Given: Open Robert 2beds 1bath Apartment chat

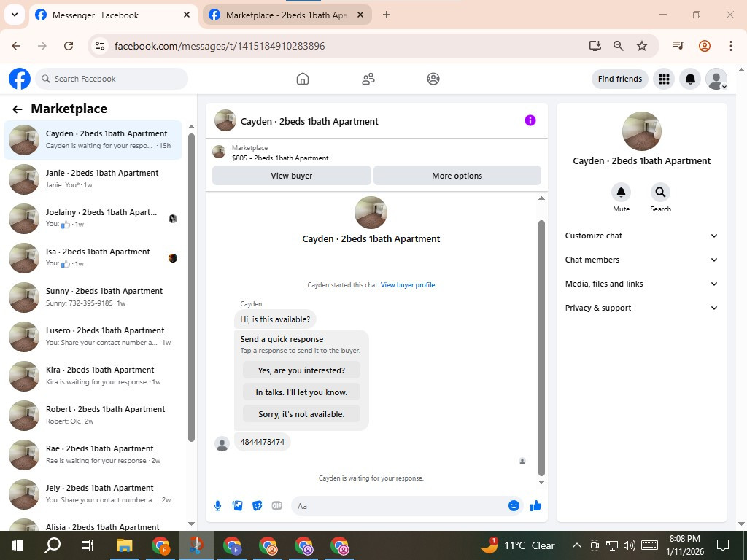Looking at the screenshot, I should (x=93, y=415).
